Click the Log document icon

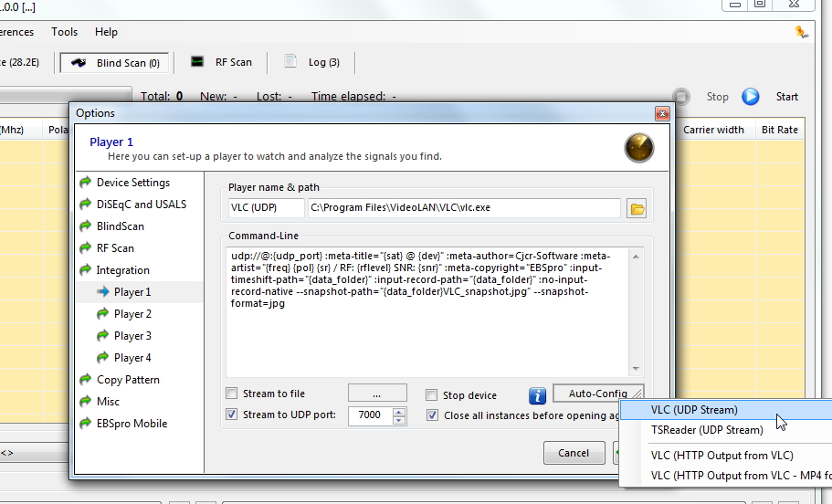click(290, 61)
